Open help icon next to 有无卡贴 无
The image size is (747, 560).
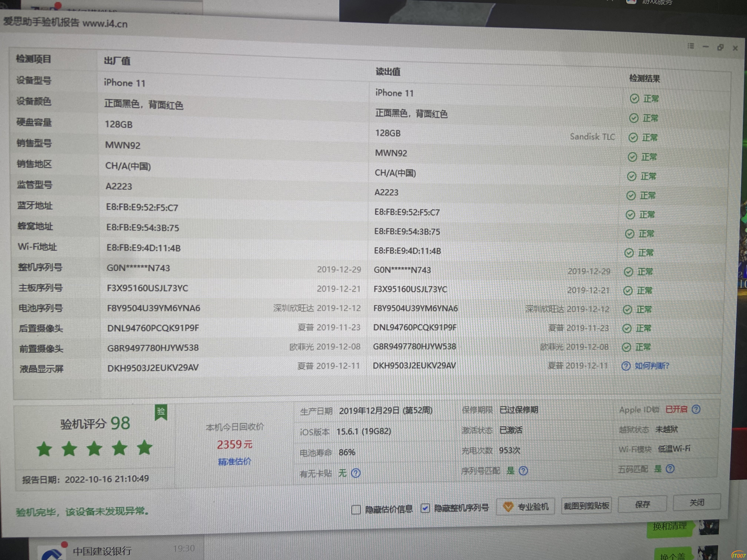point(356,473)
